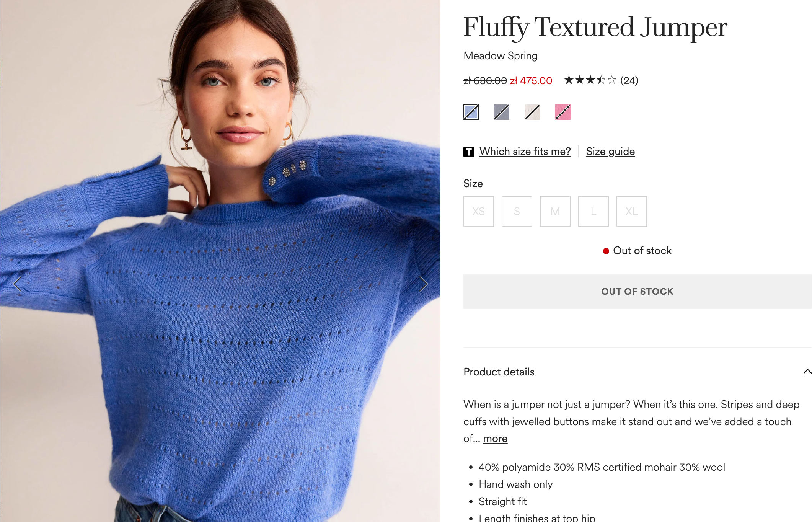Select the blue colour swatch
812x522 pixels.
pos(471,112)
